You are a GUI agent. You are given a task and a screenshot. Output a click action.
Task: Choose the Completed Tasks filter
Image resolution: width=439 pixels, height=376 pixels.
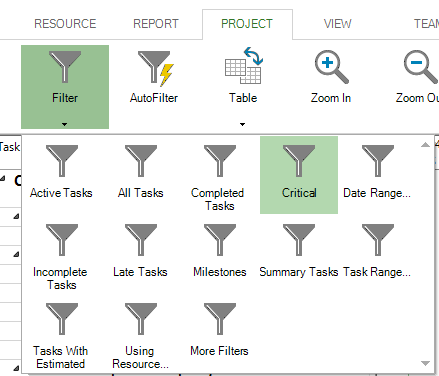(220, 175)
